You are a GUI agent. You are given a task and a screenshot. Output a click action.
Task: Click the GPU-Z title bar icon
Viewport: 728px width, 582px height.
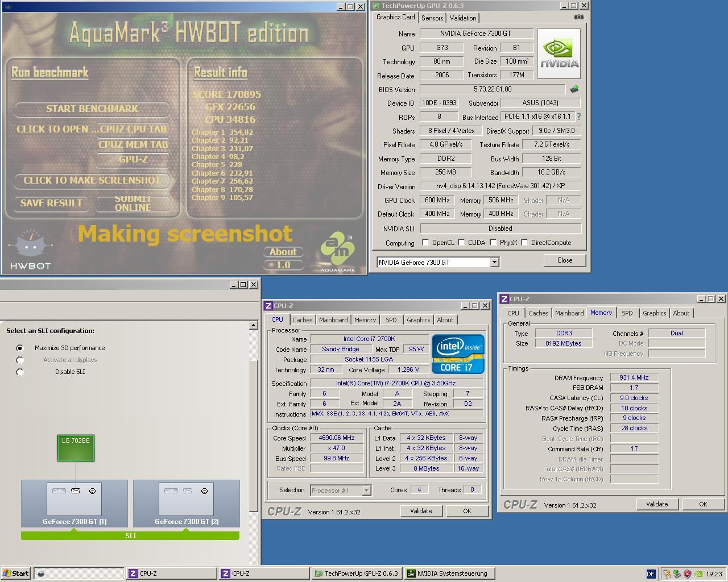(x=376, y=6)
